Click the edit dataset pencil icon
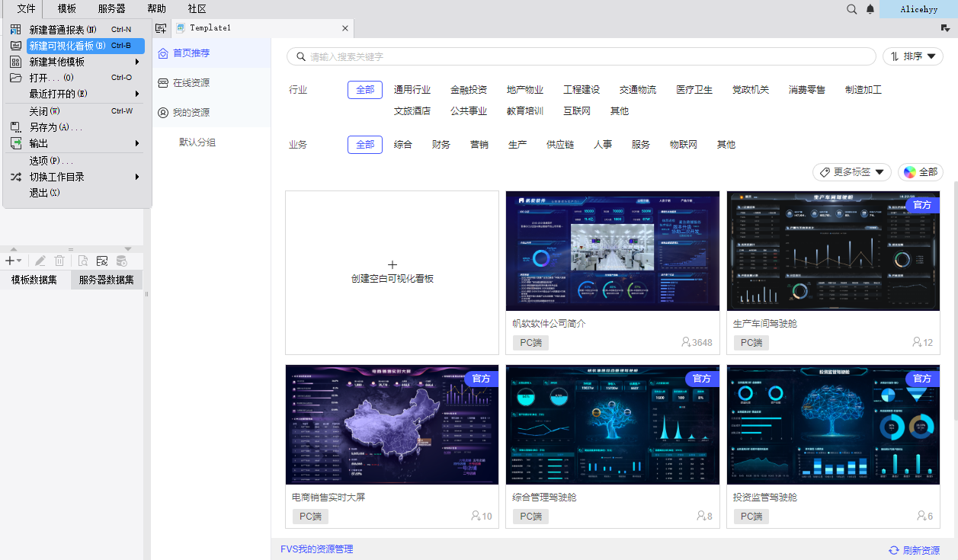 [x=40, y=261]
